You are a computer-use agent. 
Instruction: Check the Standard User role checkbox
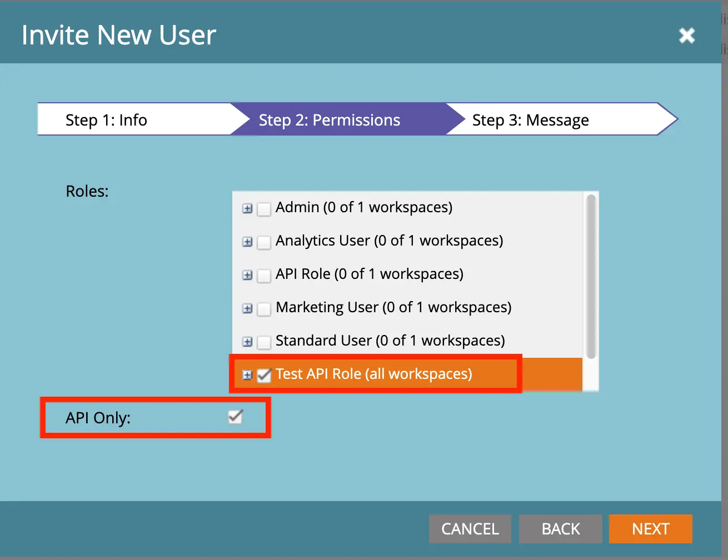(x=264, y=342)
